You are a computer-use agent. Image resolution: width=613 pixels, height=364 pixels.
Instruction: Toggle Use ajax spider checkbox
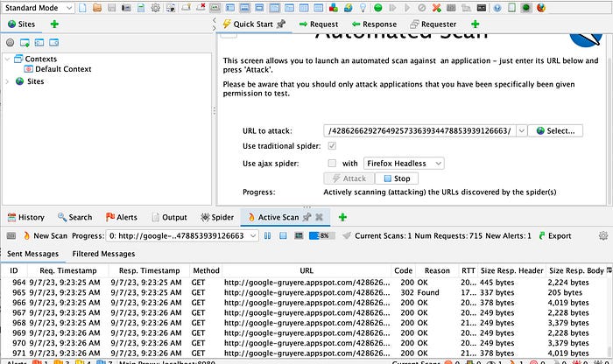332,163
